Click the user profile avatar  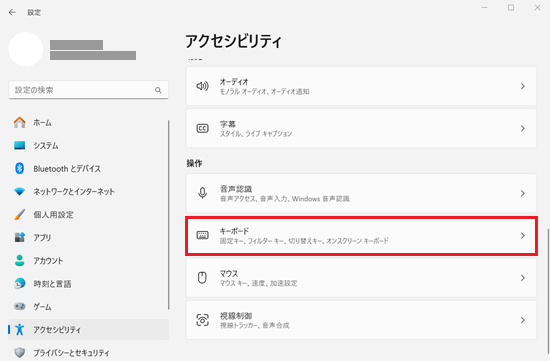tap(26, 49)
